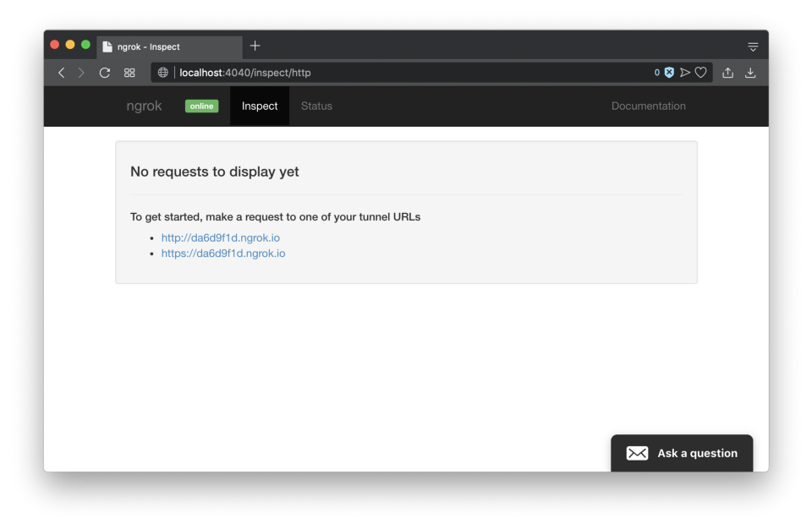Click the share upload icon
The height and width of the screenshot is (529, 812).
(727, 73)
